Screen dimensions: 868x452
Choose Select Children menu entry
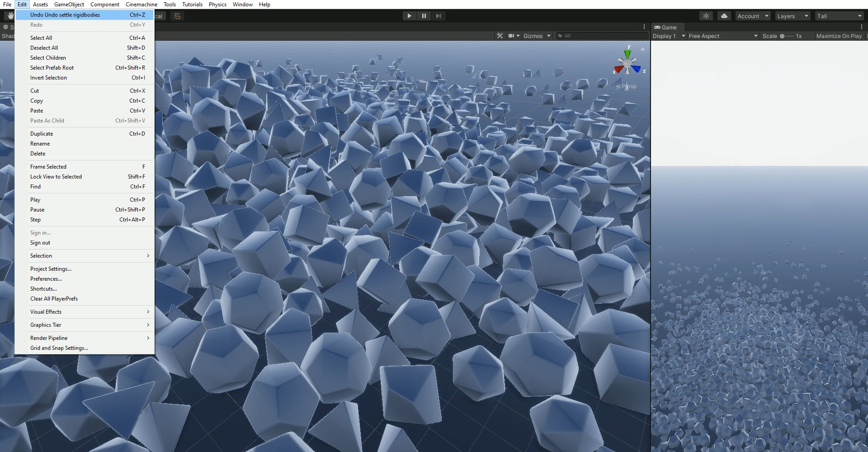click(x=85, y=58)
